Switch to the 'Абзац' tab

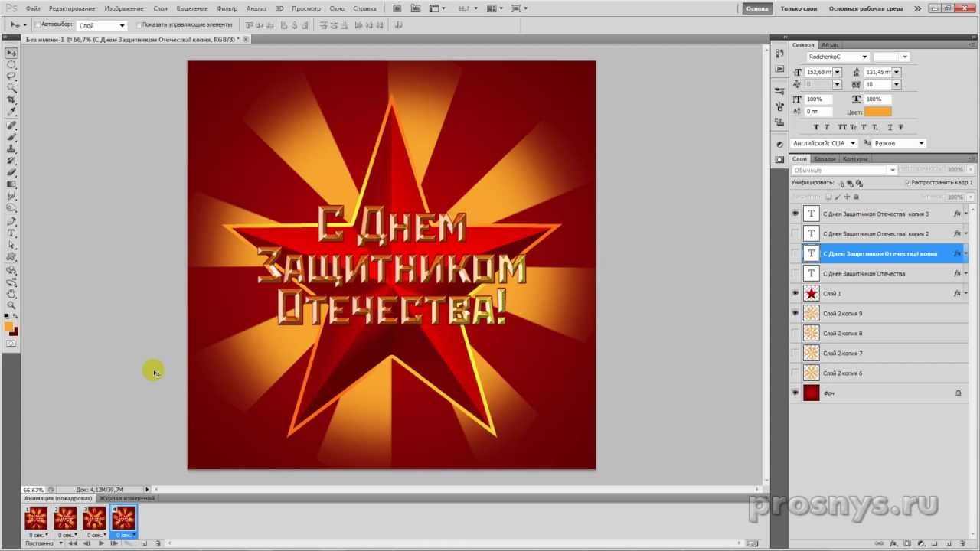click(830, 44)
